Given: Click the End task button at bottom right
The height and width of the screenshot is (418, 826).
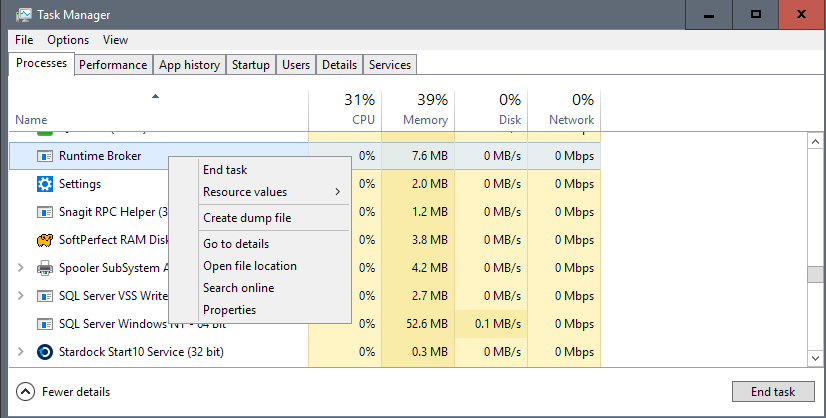Looking at the screenshot, I should click(x=773, y=392).
